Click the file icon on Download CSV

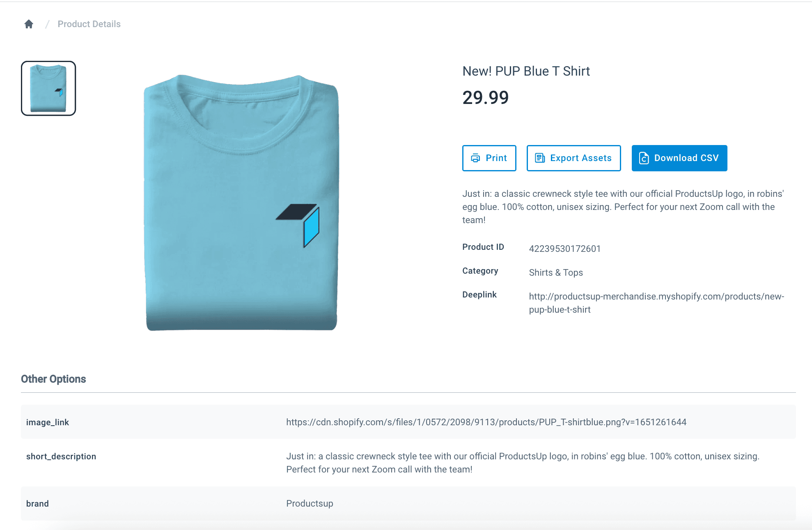(644, 158)
